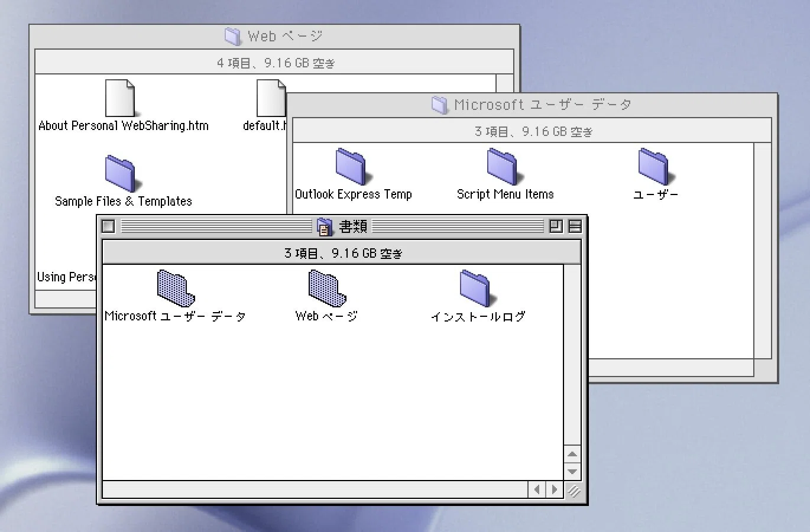Click the scroll down arrow in 書類 window

click(x=572, y=472)
